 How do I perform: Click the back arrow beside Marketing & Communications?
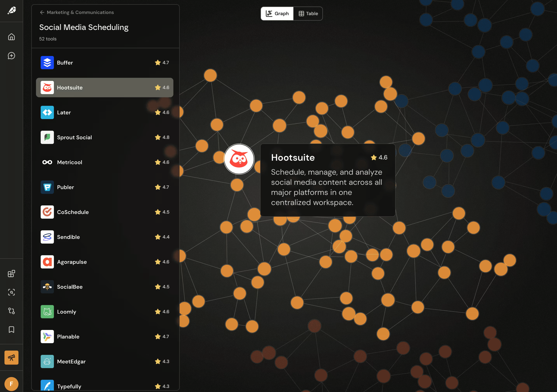(42, 12)
